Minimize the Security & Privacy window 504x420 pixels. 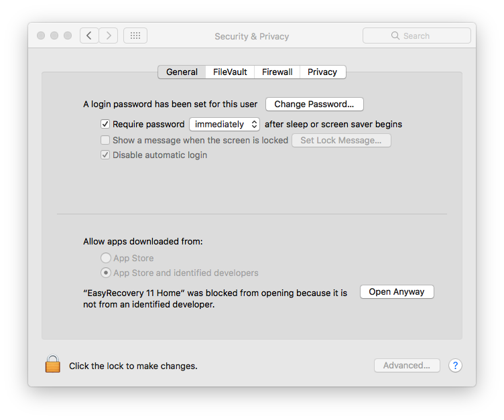pyautogui.click(x=54, y=36)
